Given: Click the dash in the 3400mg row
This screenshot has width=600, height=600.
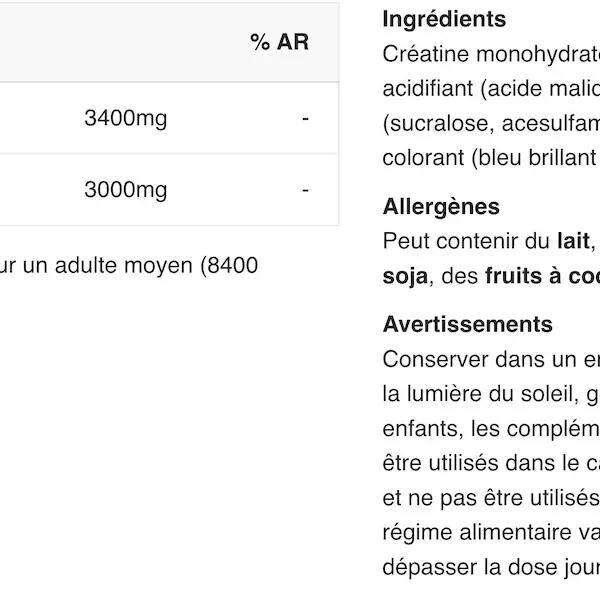Looking at the screenshot, I should 305,119.
